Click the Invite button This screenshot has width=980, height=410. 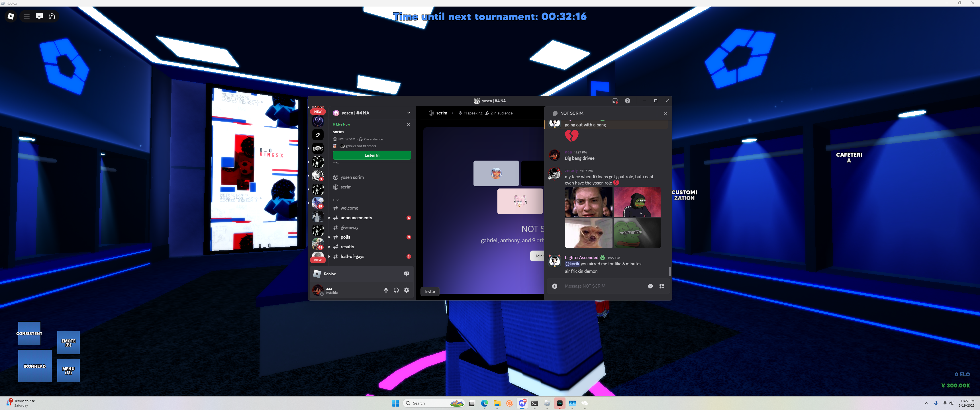coord(430,292)
